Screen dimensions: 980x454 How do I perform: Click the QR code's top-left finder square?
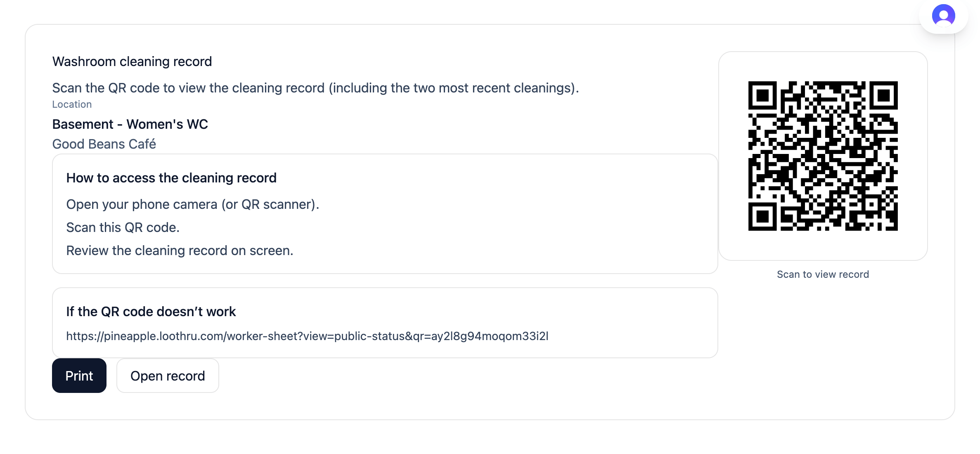762,95
